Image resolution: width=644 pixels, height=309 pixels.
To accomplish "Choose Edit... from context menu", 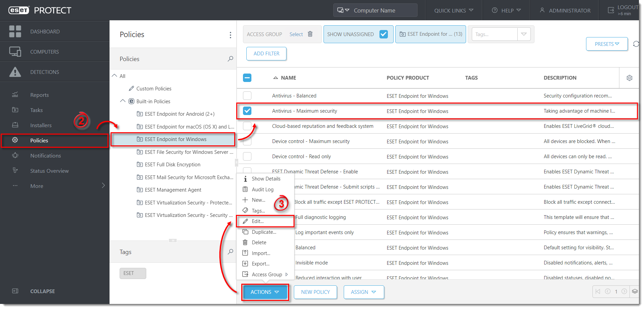I will [266, 221].
